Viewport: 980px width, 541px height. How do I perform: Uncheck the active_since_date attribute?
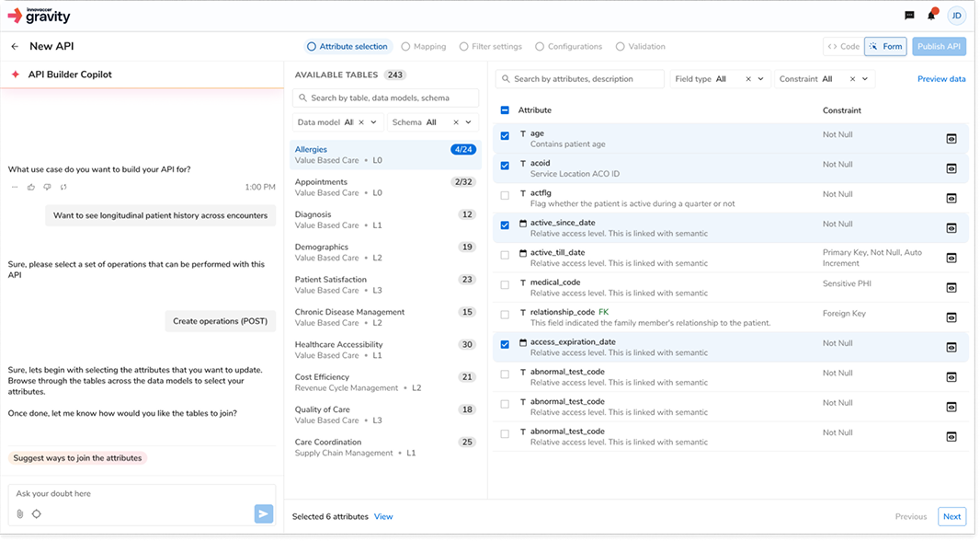tap(505, 225)
